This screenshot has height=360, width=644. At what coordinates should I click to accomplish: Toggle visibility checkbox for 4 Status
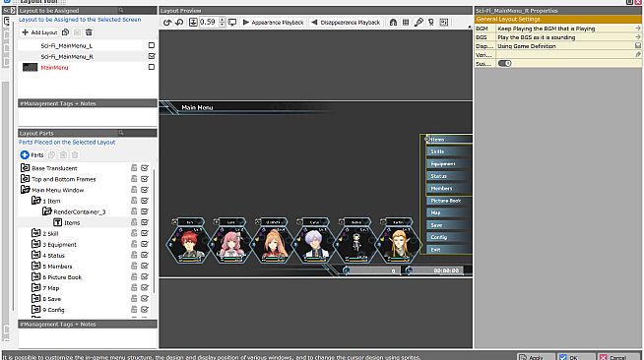coord(145,255)
